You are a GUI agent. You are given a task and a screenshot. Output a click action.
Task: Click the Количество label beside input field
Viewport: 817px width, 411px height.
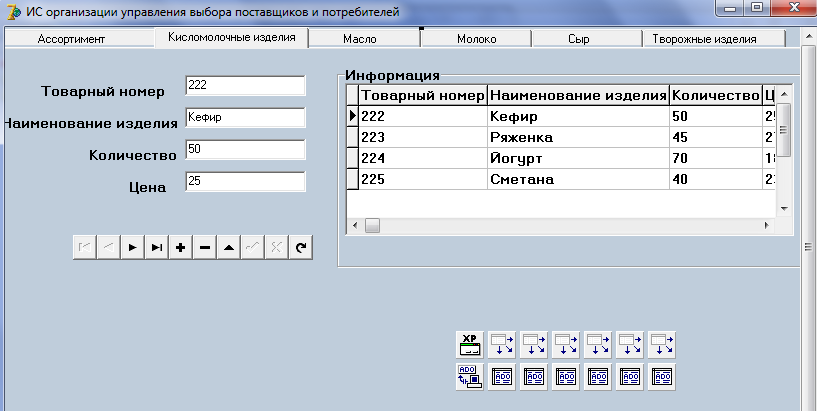click(132, 155)
